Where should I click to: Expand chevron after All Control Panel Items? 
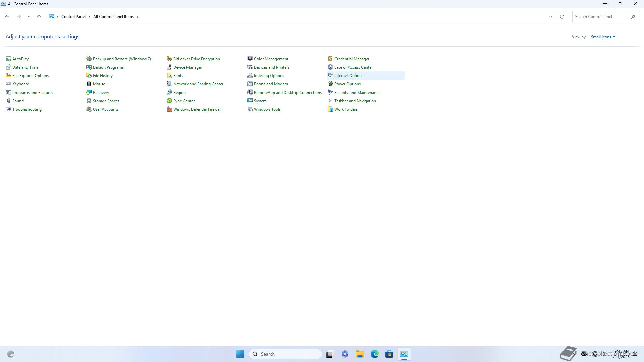[138, 17]
